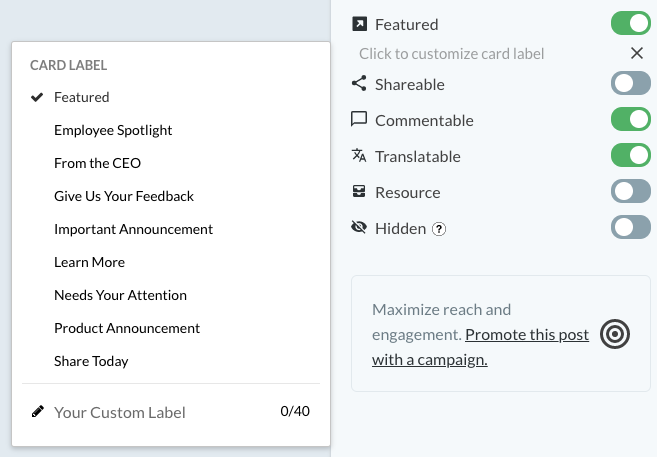This screenshot has height=457, width=657.
Task: Click the custom label pencil icon
Action: pyautogui.click(x=38, y=412)
